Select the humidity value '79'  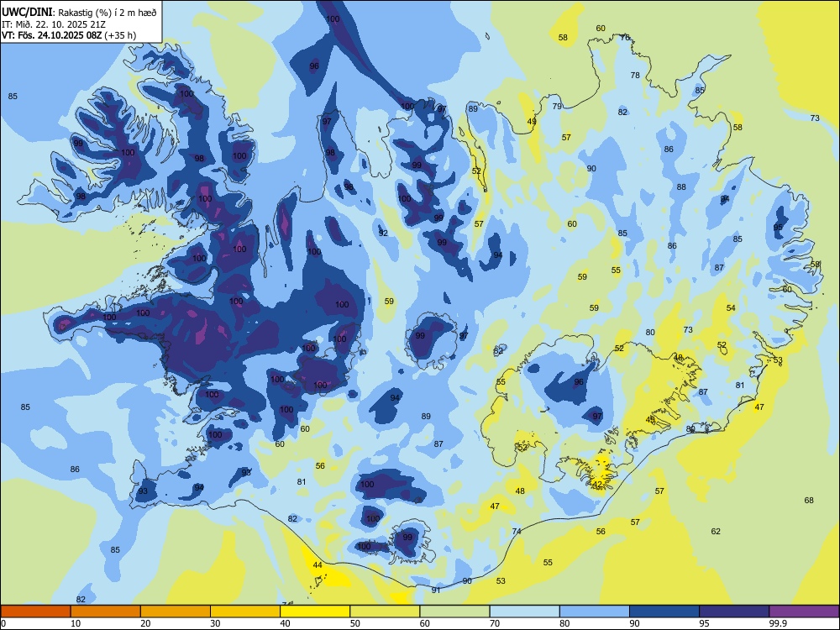click(x=557, y=106)
